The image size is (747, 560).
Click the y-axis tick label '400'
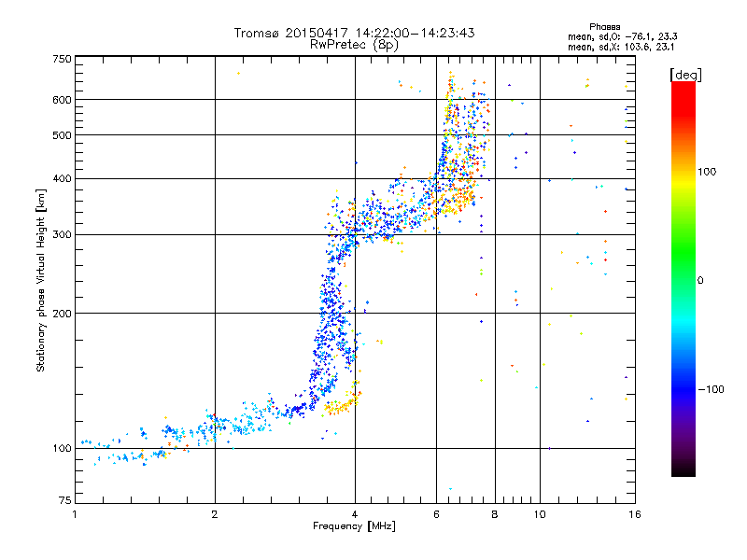(62, 178)
